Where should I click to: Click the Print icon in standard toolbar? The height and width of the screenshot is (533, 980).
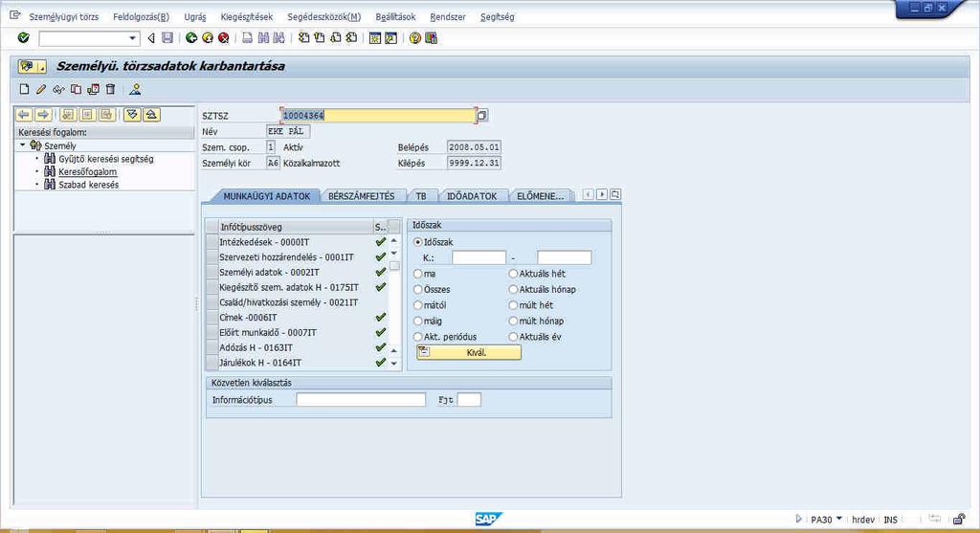[x=248, y=38]
